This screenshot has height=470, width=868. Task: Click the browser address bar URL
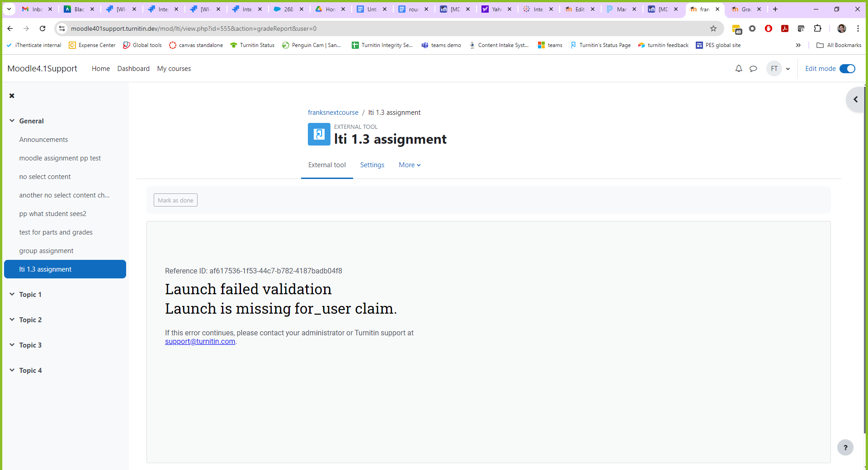pyautogui.click(x=193, y=28)
